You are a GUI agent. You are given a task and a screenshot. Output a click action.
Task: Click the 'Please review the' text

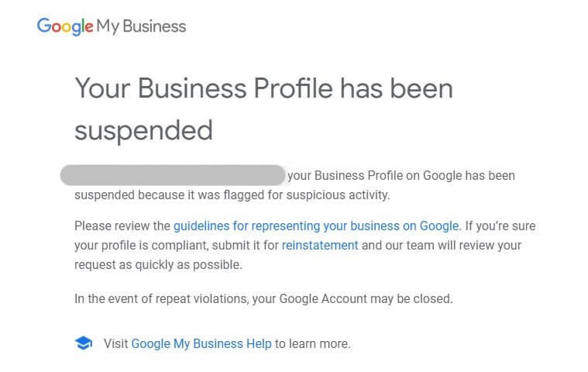tap(122, 226)
